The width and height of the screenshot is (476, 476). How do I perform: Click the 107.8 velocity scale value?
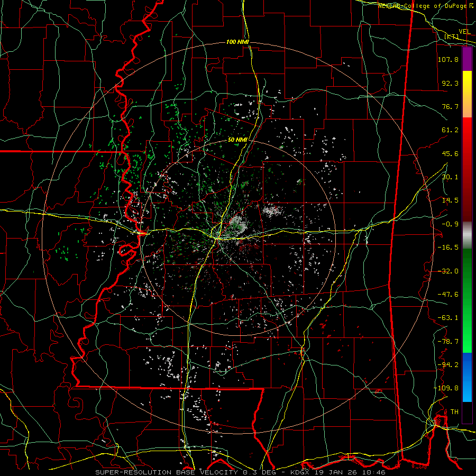(448, 59)
